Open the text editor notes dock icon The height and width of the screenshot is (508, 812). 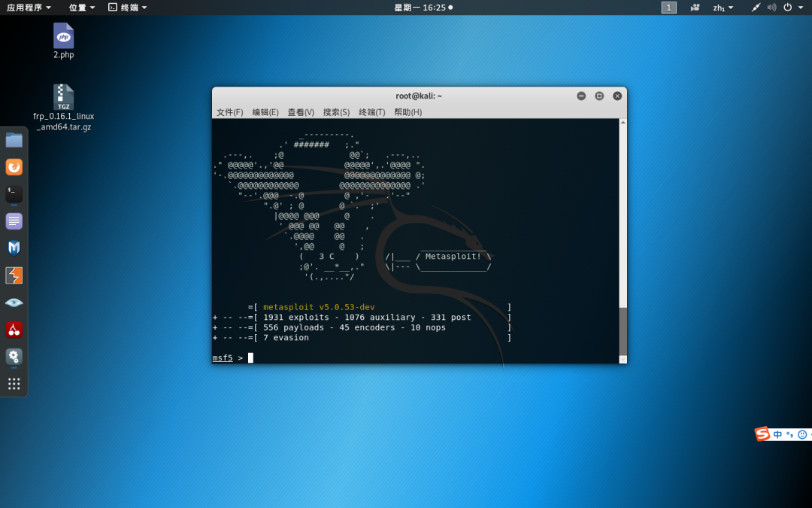click(x=14, y=221)
